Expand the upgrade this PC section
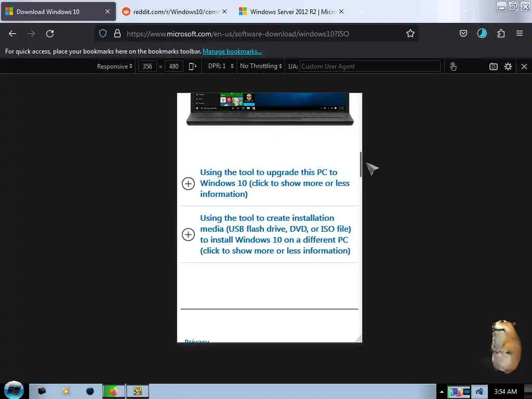The height and width of the screenshot is (399, 532). (x=188, y=183)
